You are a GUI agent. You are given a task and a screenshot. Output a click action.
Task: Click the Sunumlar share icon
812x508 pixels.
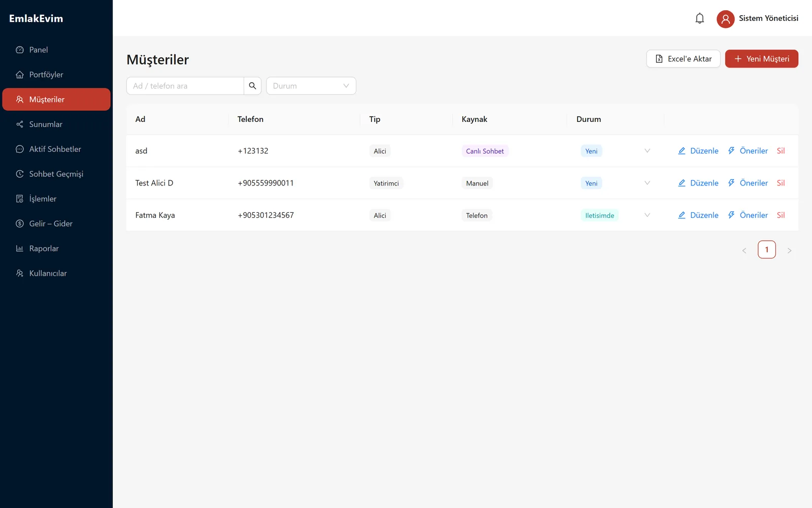point(20,124)
